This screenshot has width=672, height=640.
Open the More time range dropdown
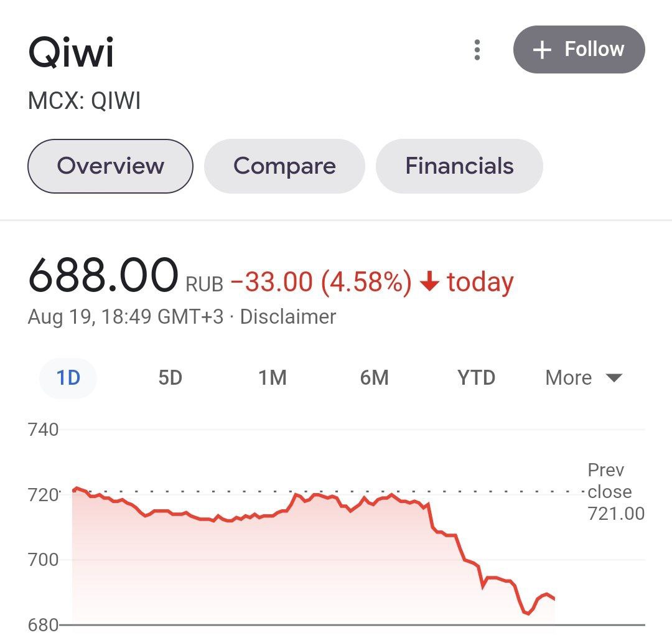coord(567,377)
